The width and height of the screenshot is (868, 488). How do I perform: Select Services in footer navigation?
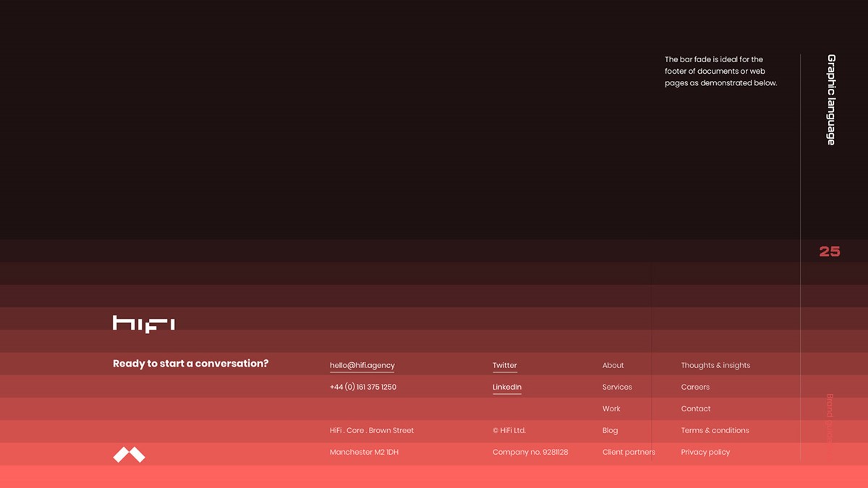pyautogui.click(x=616, y=388)
